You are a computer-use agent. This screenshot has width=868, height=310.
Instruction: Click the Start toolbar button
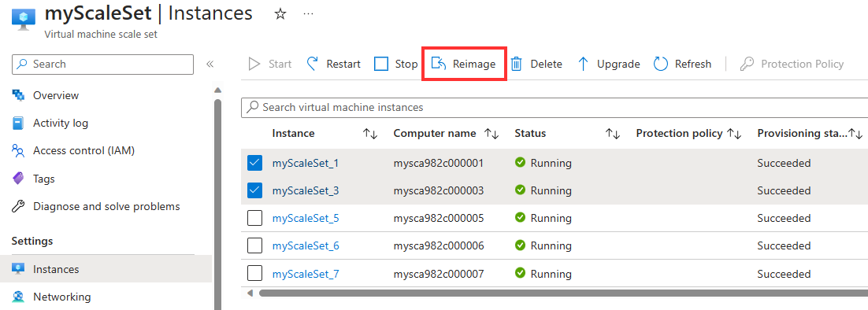coord(269,64)
